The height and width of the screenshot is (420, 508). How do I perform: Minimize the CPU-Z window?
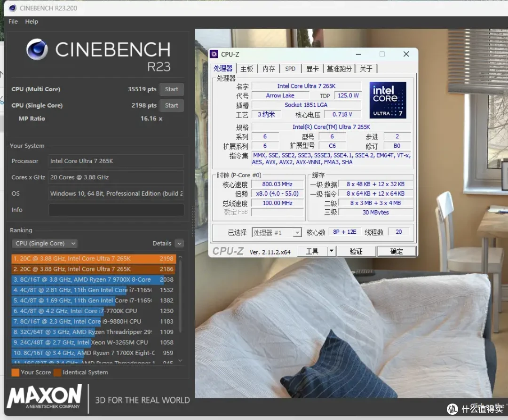click(358, 54)
